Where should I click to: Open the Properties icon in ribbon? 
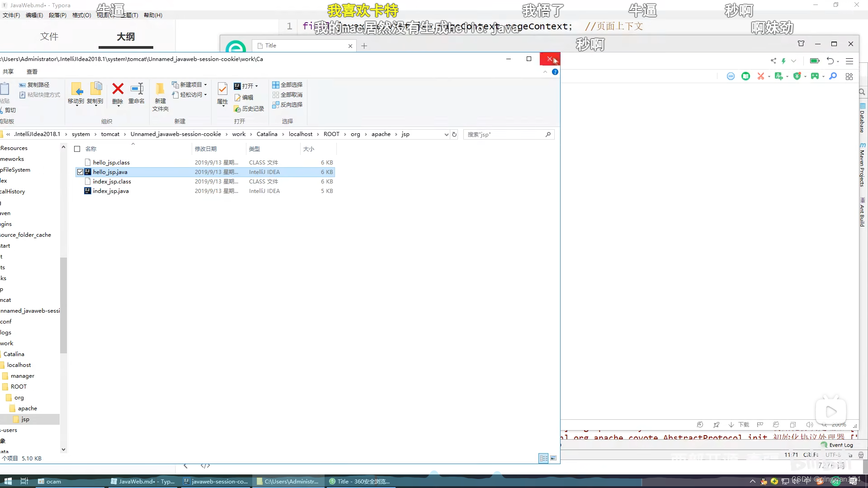[x=222, y=89]
